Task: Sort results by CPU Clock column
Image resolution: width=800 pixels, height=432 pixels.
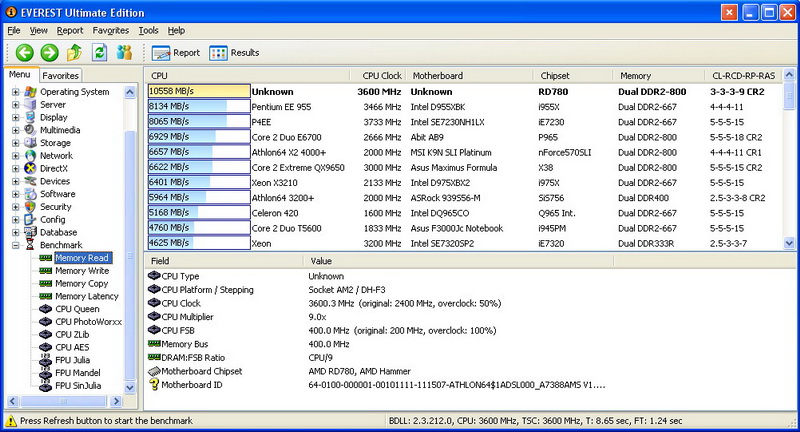Action: (377, 75)
